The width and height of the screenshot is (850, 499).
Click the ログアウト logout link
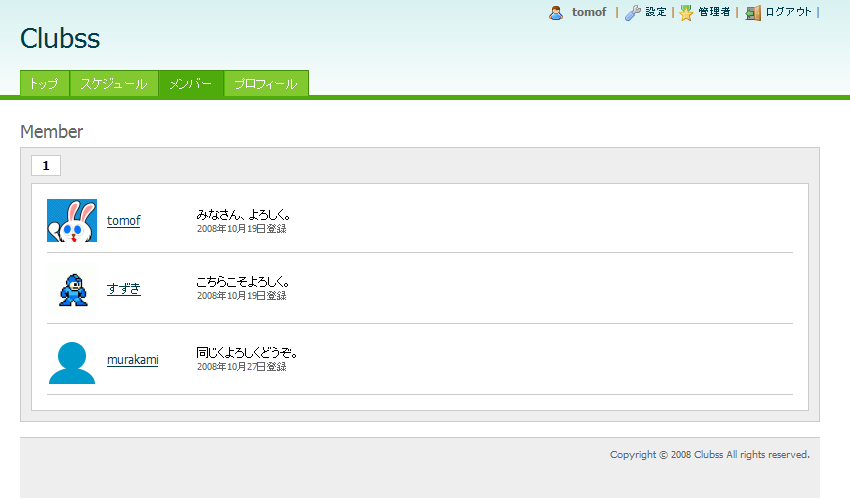[788, 12]
